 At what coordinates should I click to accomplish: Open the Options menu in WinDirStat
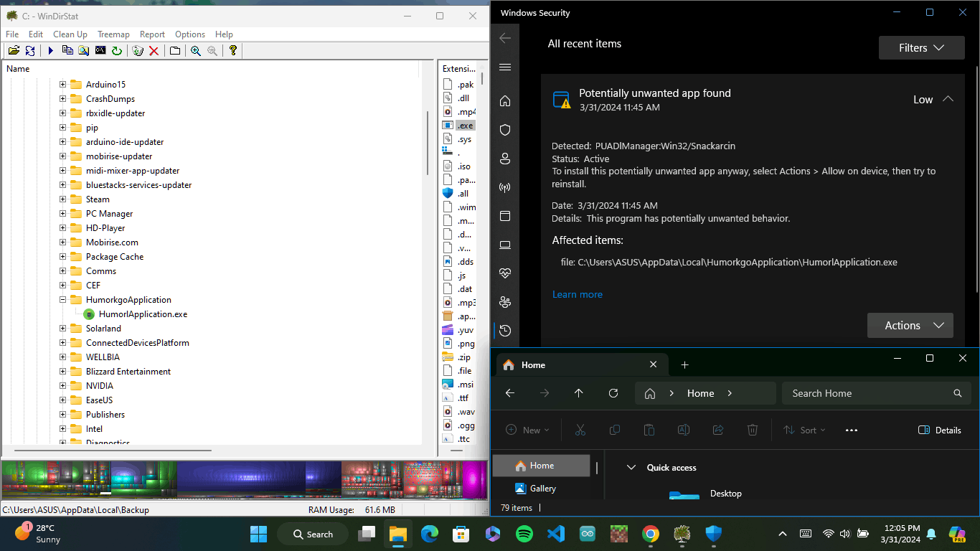point(190,34)
